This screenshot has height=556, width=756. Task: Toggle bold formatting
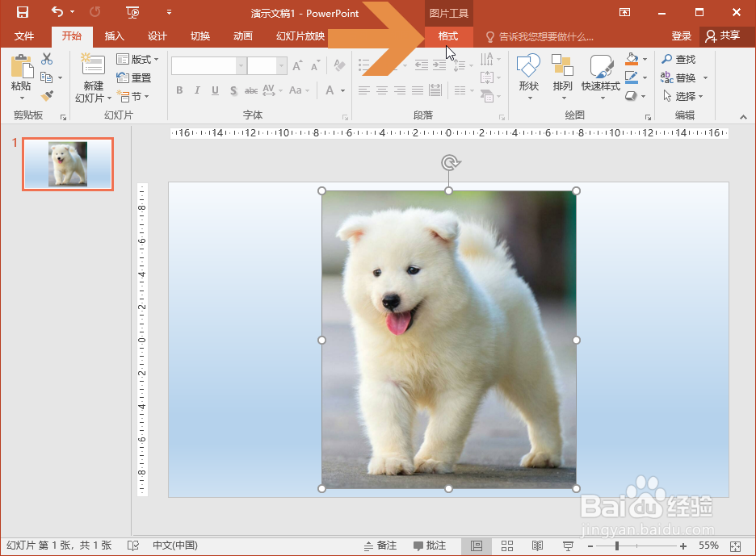[x=179, y=90]
